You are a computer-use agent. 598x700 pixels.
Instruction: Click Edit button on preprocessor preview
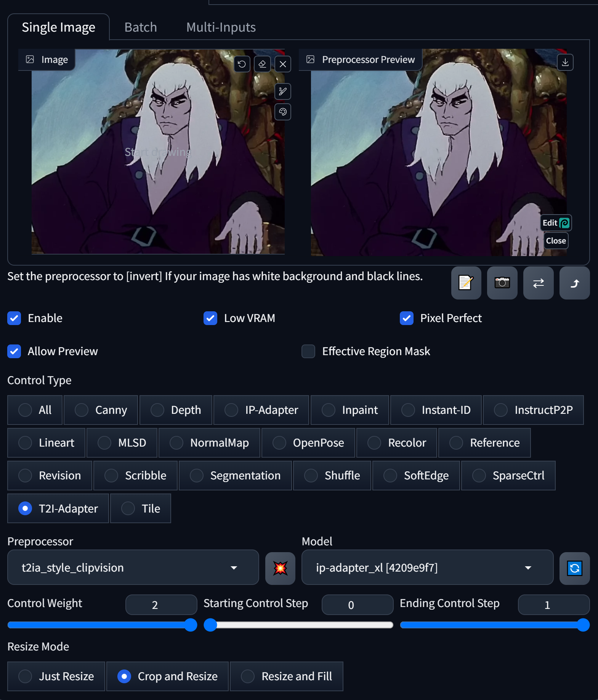(x=556, y=223)
